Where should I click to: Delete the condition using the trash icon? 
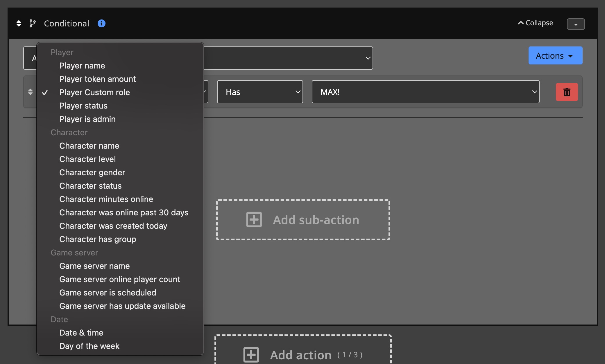tap(566, 92)
